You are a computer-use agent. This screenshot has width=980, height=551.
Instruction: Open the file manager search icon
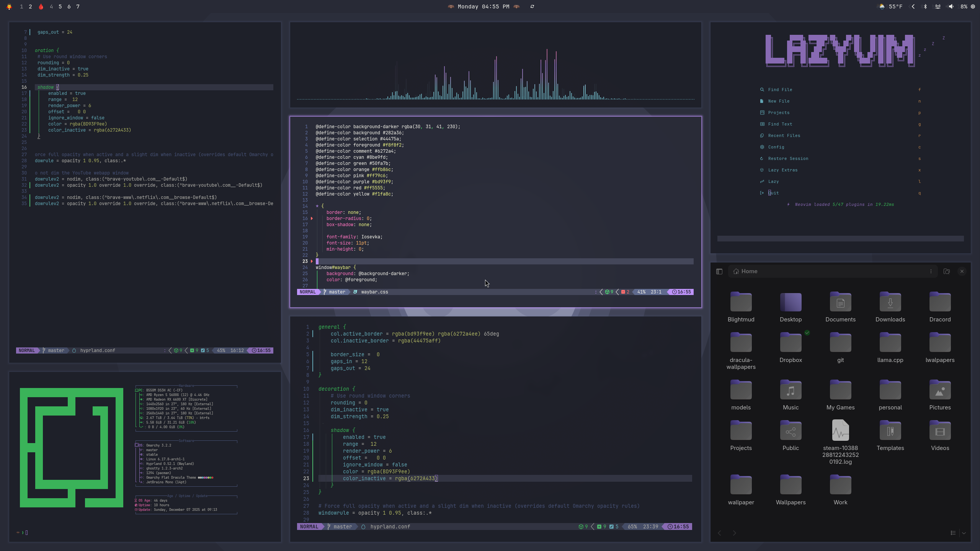(947, 271)
